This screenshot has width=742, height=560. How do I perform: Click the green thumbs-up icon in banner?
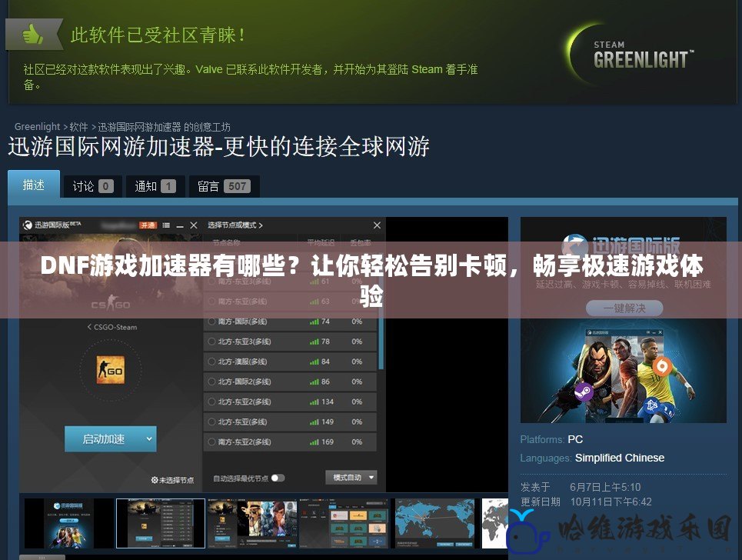click(x=32, y=34)
